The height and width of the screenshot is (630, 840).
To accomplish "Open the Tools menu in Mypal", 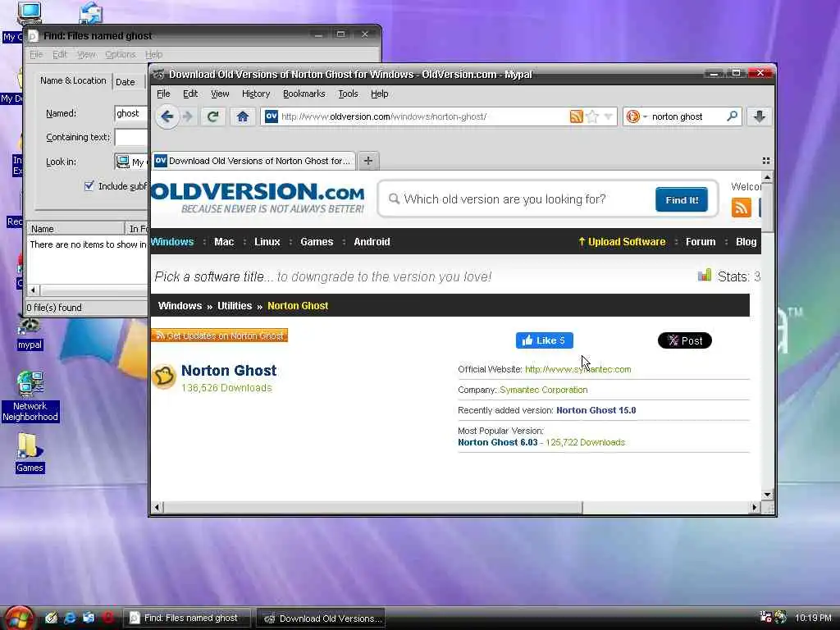I will 348,94.
